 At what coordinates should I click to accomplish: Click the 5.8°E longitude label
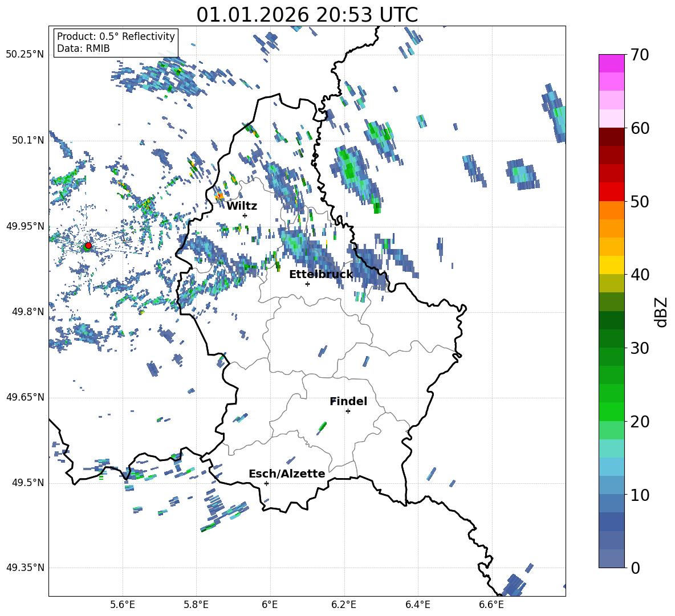196,605
